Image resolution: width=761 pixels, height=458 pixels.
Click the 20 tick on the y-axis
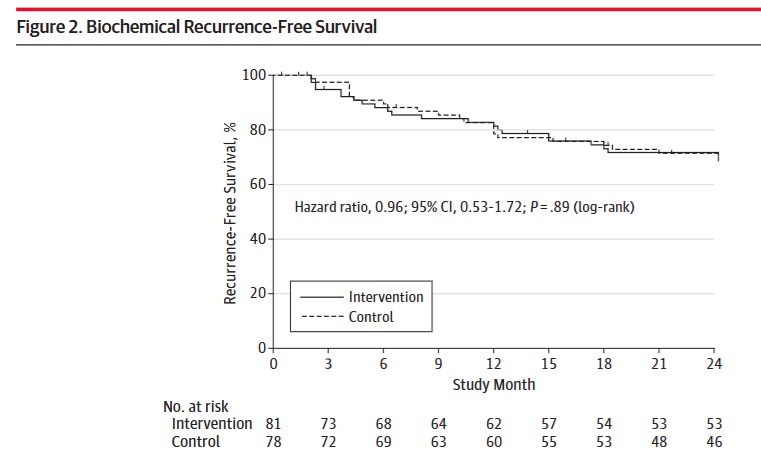pyautogui.click(x=257, y=293)
